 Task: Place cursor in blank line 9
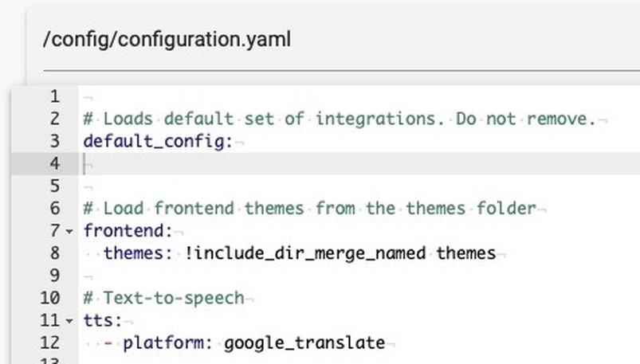239,276
